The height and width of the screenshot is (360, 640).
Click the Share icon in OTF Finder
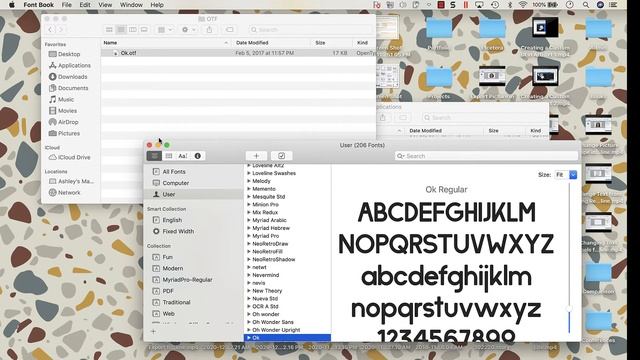click(209, 29)
